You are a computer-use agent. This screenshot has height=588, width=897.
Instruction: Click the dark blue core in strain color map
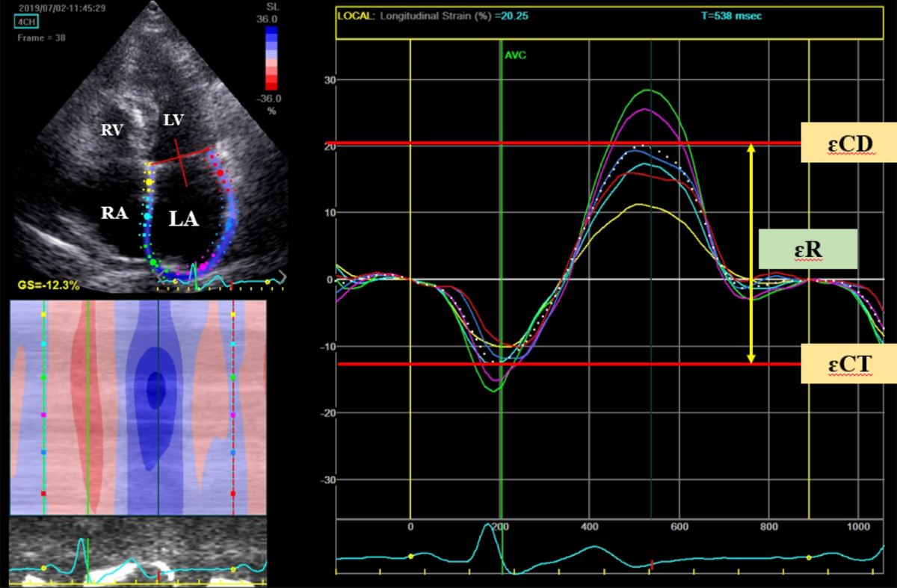tap(155, 389)
